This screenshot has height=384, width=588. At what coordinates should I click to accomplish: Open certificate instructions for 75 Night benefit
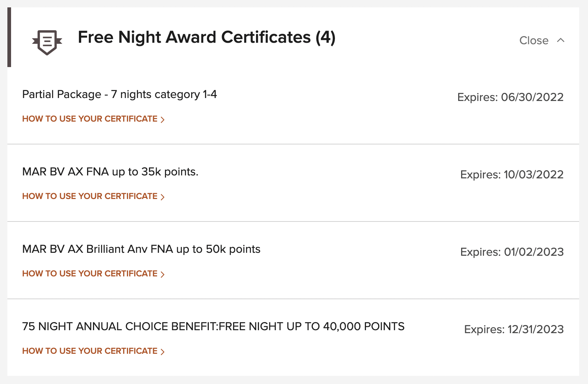click(x=90, y=351)
